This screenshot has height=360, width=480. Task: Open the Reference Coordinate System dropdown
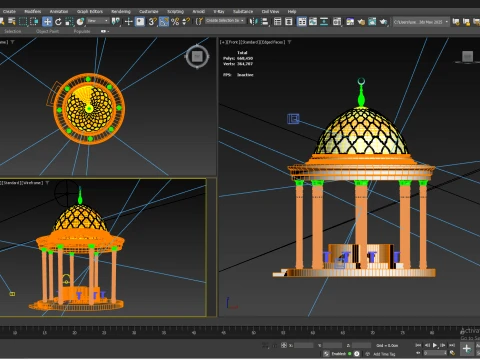pos(98,21)
